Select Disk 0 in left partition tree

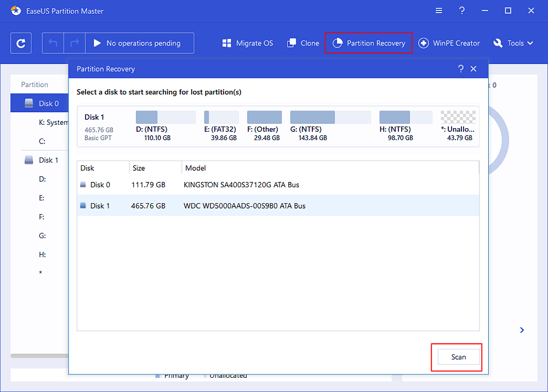point(39,103)
